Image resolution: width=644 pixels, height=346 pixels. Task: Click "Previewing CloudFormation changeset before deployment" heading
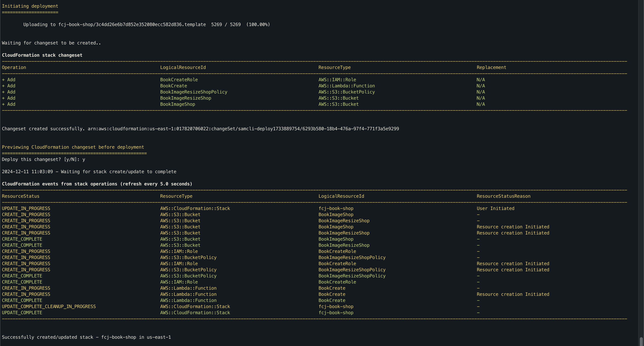click(73, 147)
